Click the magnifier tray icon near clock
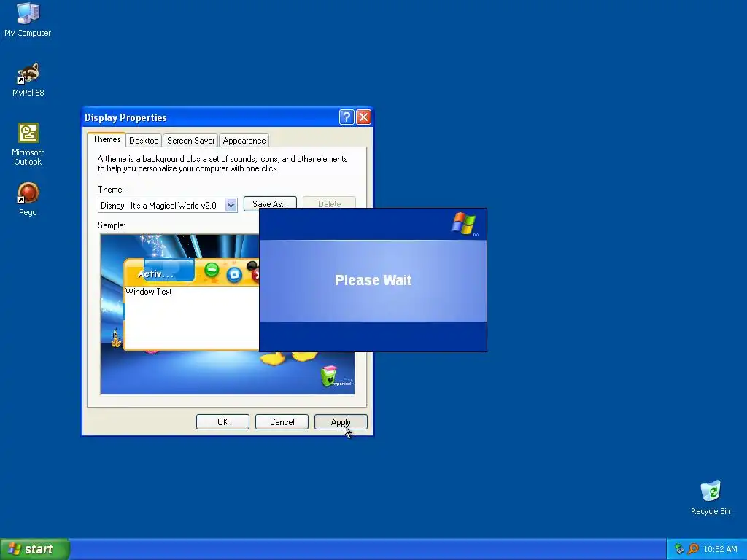 [x=693, y=549]
